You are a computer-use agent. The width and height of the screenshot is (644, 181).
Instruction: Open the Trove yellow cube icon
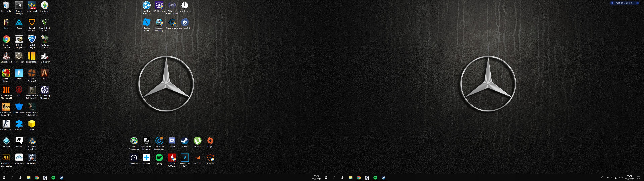tap(32, 125)
